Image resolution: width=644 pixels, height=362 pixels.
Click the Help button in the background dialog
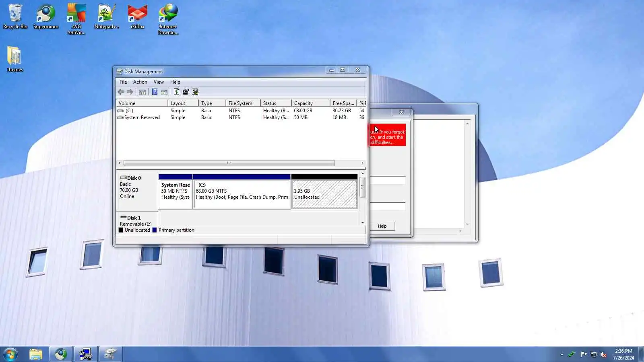[x=382, y=226]
